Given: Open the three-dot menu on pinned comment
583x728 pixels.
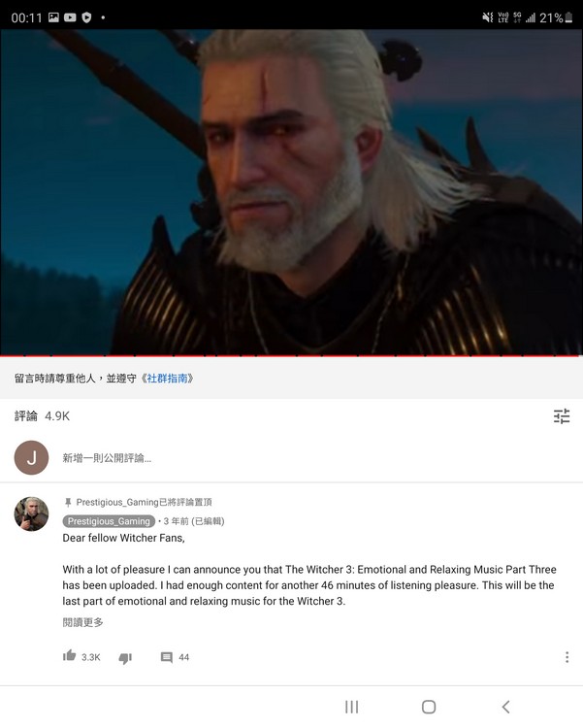Looking at the screenshot, I should 567,657.
